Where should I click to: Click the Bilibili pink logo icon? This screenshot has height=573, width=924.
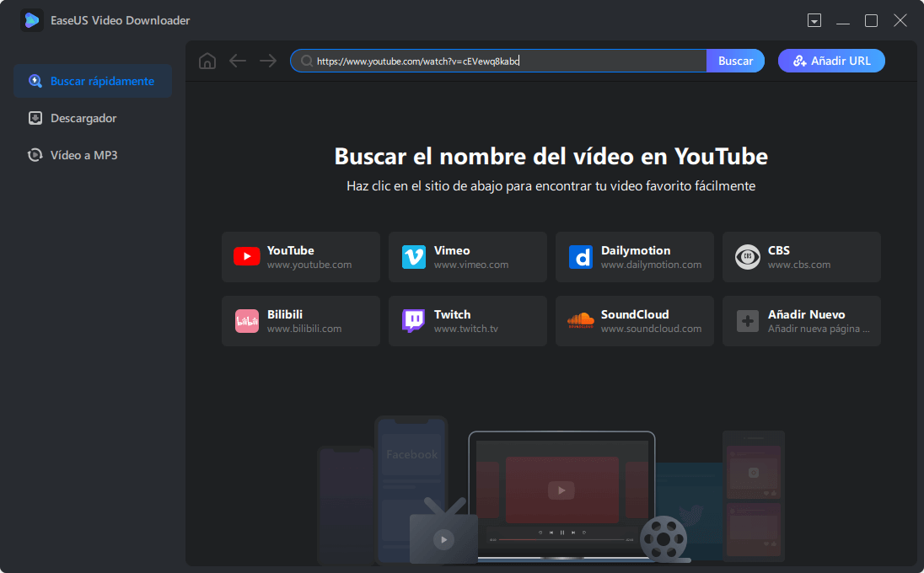point(246,321)
